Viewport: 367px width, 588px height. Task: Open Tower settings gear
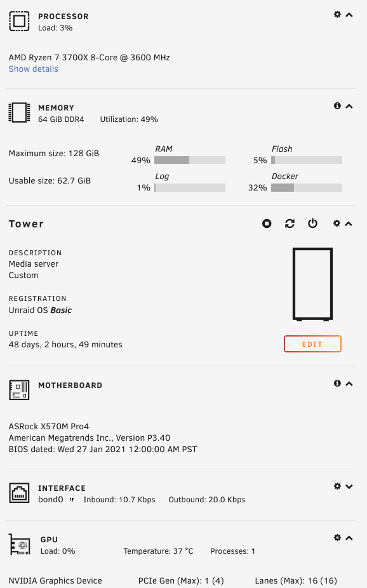[337, 224]
